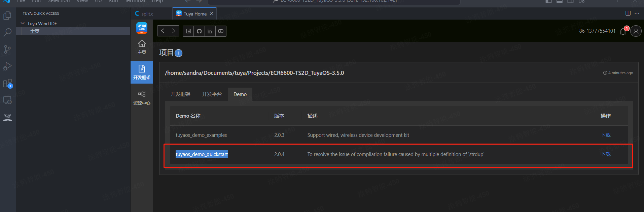This screenshot has height=212, width=644.
Task: Open the user account avatar
Action: (636, 31)
